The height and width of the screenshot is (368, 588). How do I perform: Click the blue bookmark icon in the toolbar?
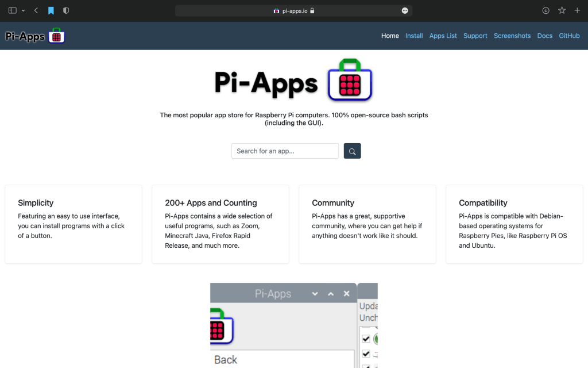tap(51, 10)
